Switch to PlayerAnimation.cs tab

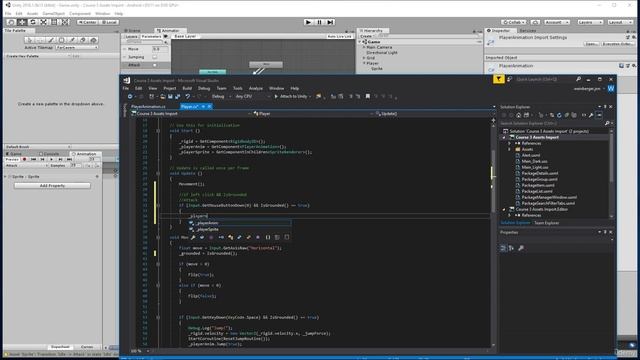click(x=148, y=107)
